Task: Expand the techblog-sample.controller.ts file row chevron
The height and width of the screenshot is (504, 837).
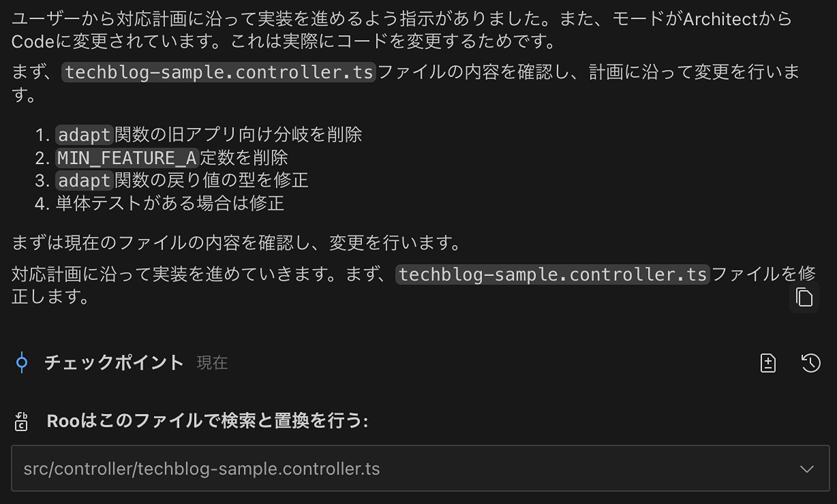Action: pyautogui.click(x=807, y=469)
